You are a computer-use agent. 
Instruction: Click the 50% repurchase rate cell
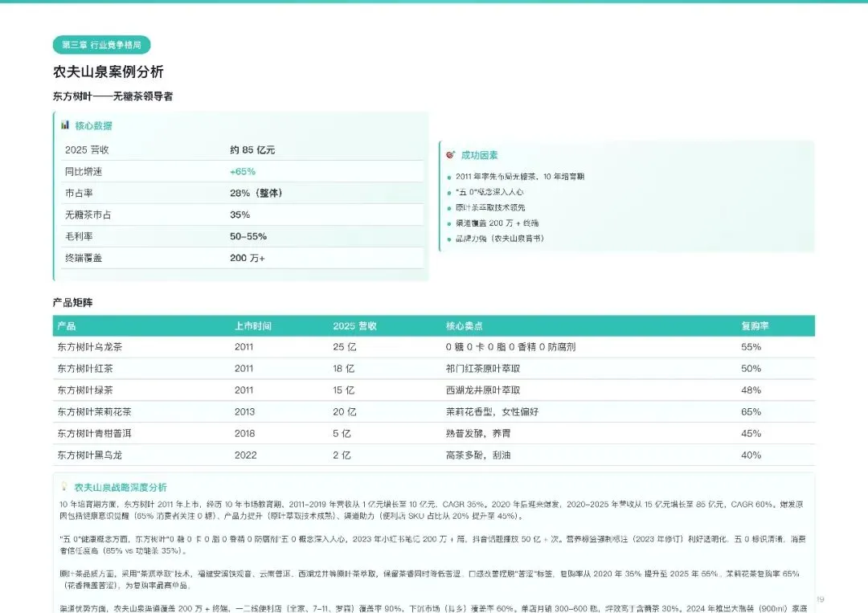click(751, 369)
